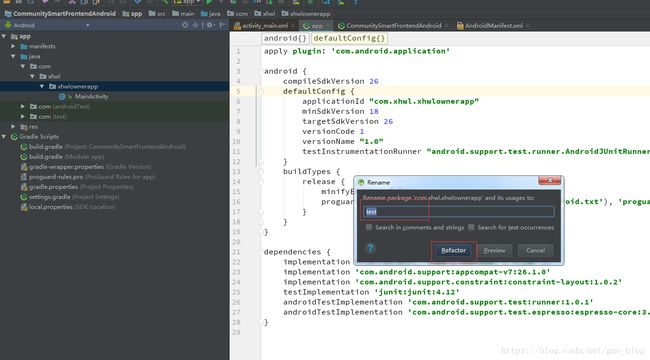Screen dimensions: 650x360
Task: Click the collapse-all icon in project panel header
Action: [x=195, y=25]
